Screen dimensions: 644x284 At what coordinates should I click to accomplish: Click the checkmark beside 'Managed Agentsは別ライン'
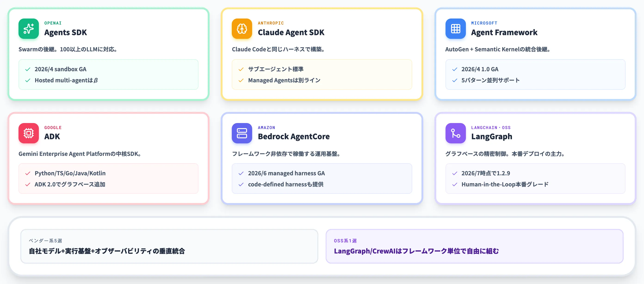pyautogui.click(x=241, y=80)
